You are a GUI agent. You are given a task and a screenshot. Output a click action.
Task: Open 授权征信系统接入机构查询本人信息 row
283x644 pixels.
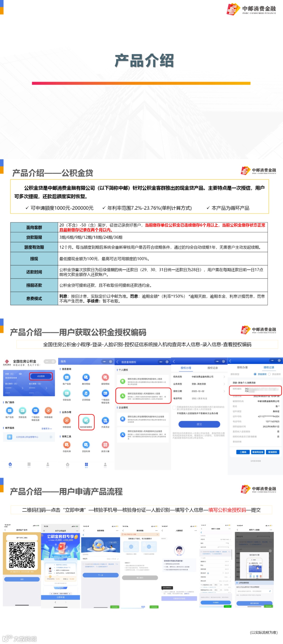click(143, 396)
